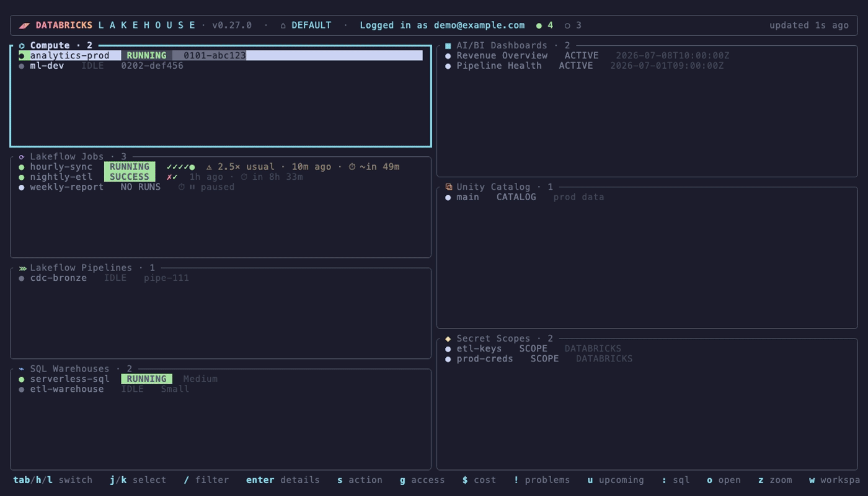Click status dot of Revenue Overview
The height and width of the screenshot is (496, 868).
pyautogui.click(x=448, y=56)
